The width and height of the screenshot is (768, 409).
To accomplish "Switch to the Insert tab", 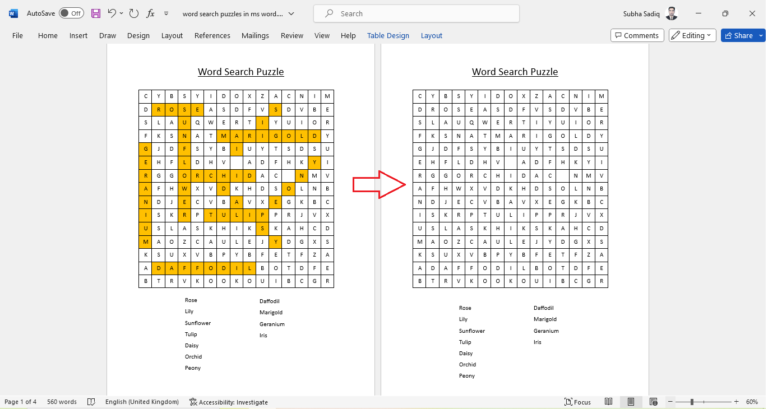I will pos(78,35).
